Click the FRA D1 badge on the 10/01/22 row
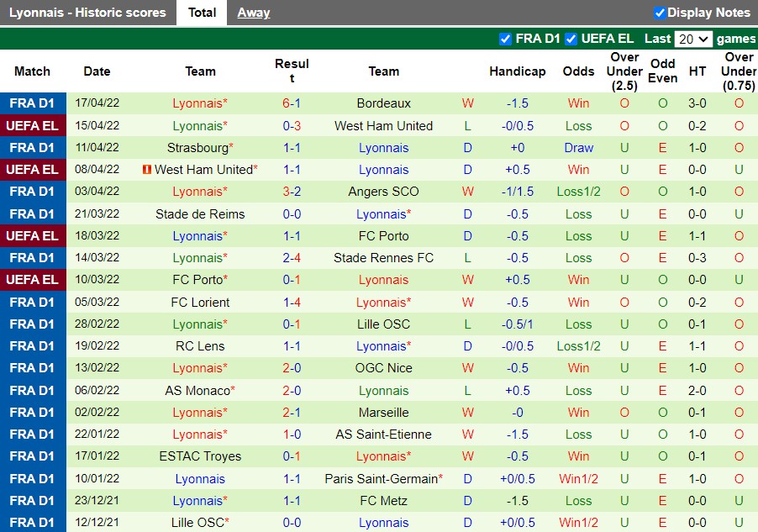Viewport: 758px width, 532px height. click(x=33, y=479)
